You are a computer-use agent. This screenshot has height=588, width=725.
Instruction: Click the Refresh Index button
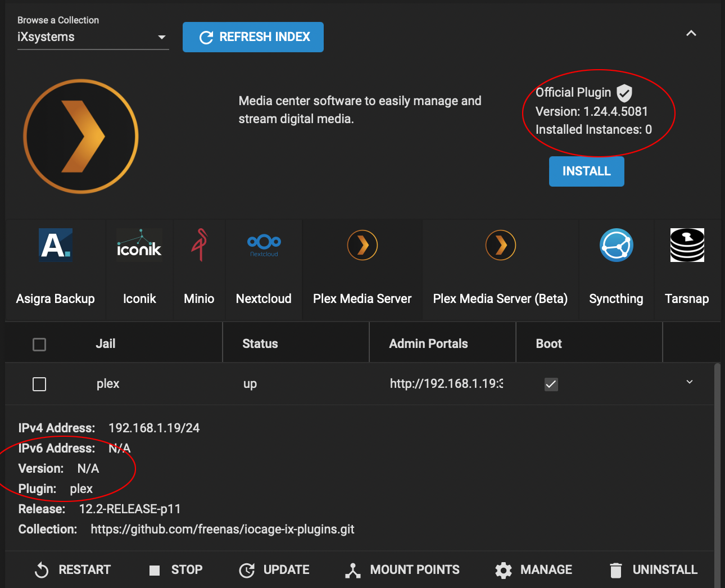click(253, 37)
